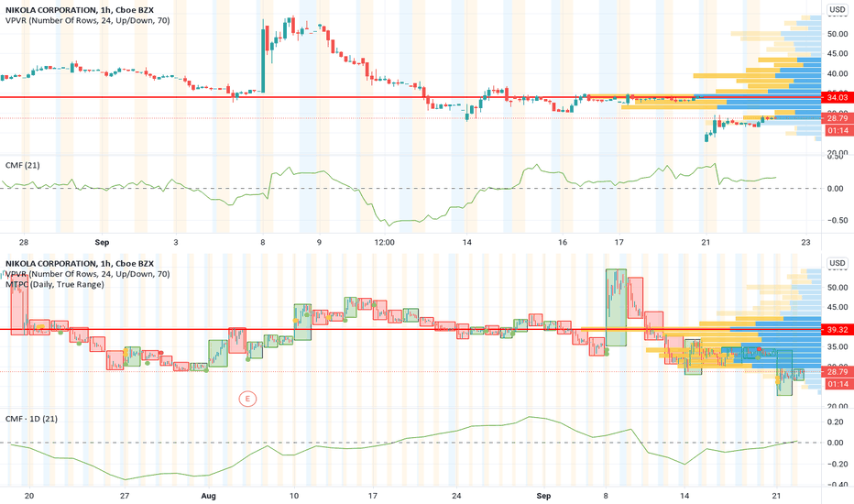Open the CMF (21) indicator legend
The image size is (854, 504).
point(22,165)
